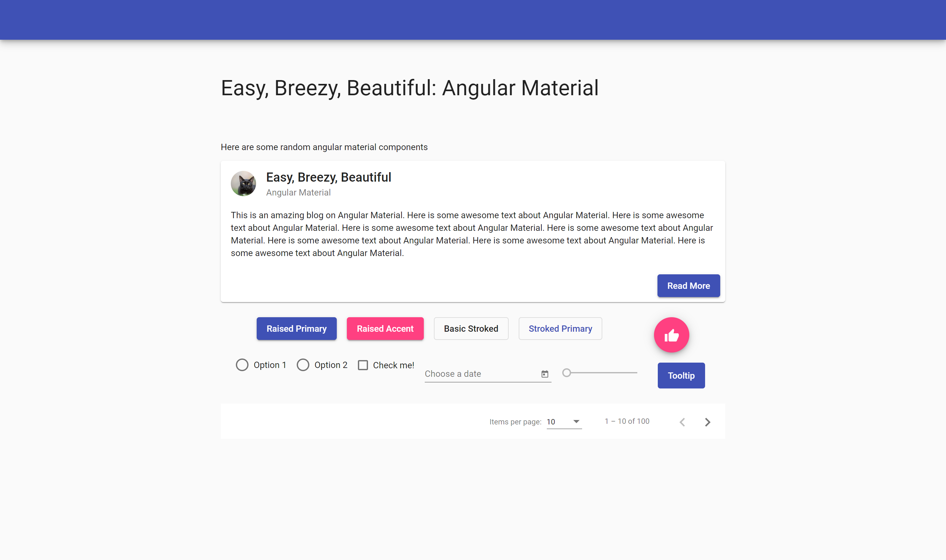
Task: Expand items per page dropdown
Action: click(563, 421)
